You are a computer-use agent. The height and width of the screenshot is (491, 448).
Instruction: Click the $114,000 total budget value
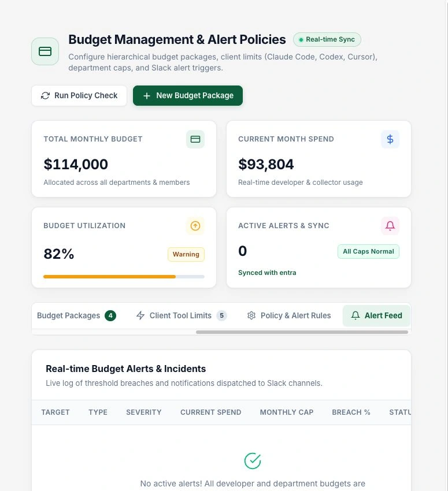point(76,164)
